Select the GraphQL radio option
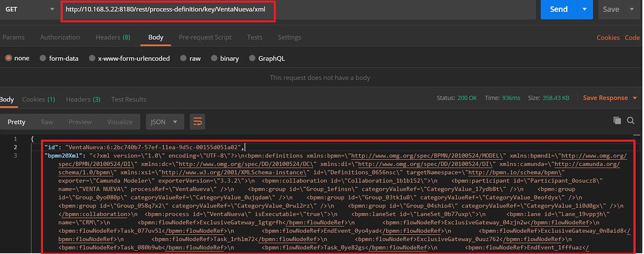 click(x=253, y=58)
